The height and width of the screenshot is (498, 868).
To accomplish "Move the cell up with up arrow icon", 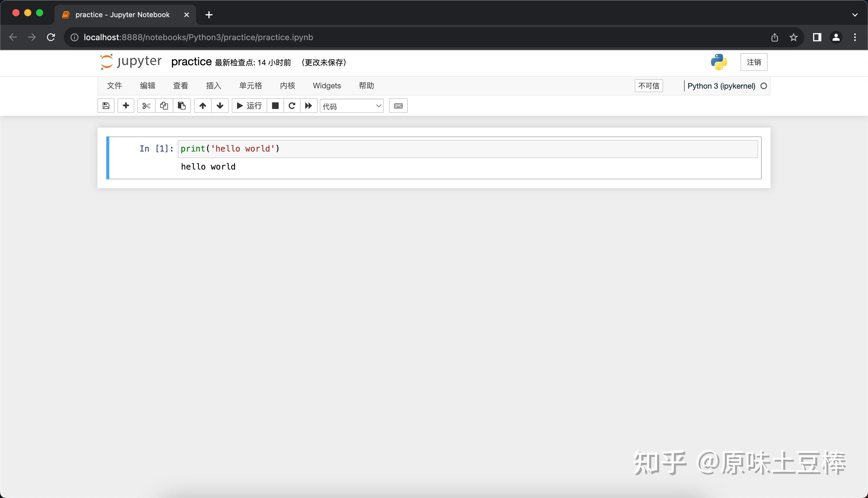I will coord(202,106).
